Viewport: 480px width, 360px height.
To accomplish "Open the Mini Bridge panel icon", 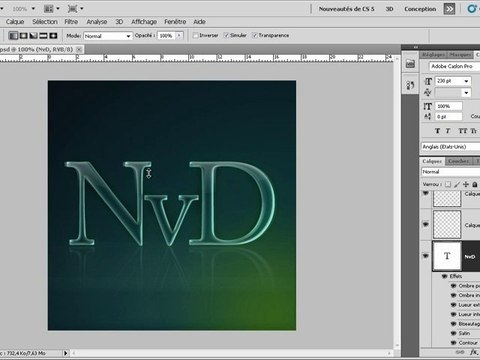I will [410, 64].
